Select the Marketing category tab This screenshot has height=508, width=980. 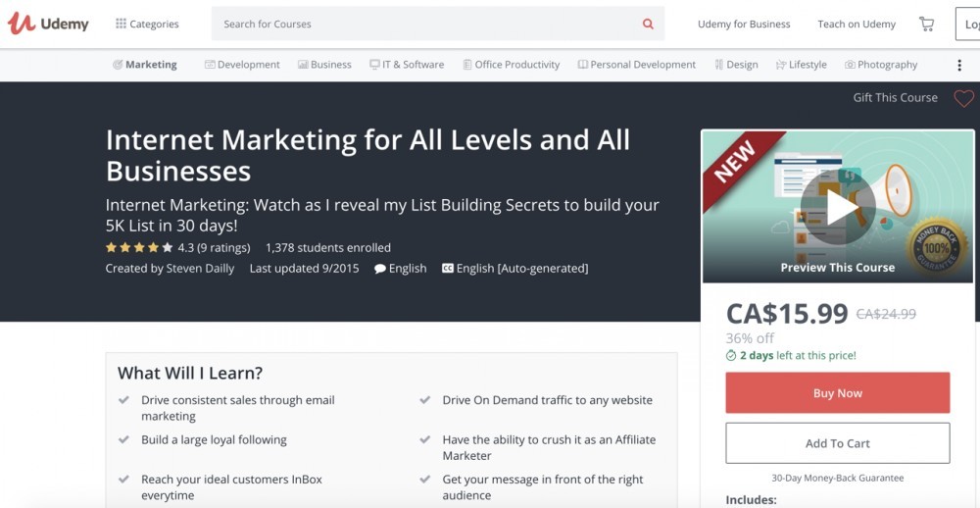click(144, 65)
